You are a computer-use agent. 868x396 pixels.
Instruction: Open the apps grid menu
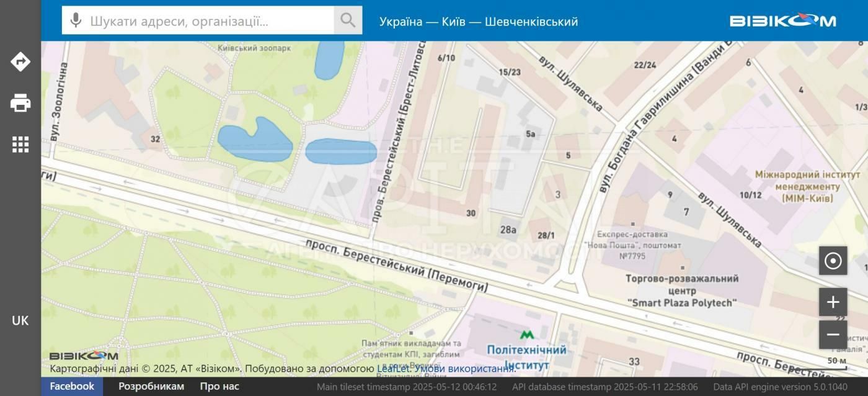click(x=20, y=145)
